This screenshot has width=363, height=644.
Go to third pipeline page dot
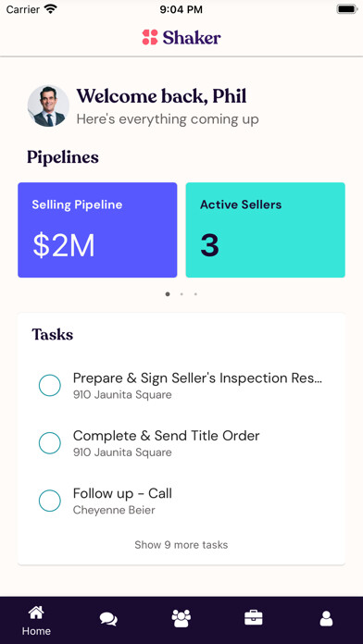[x=195, y=294]
